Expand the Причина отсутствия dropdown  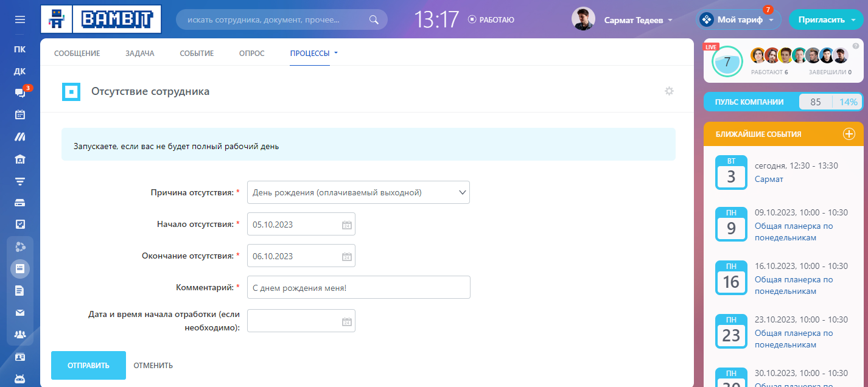pos(358,192)
